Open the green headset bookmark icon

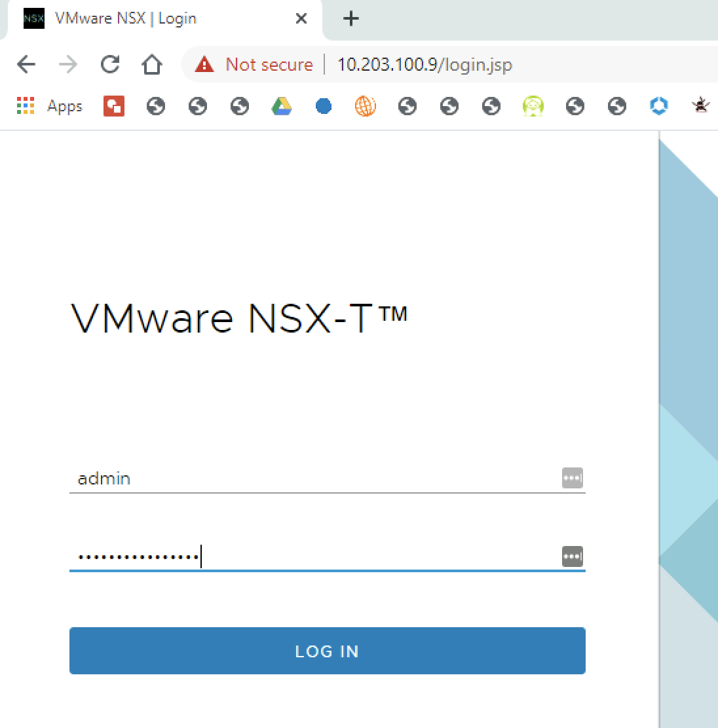pyautogui.click(x=533, y=106)
